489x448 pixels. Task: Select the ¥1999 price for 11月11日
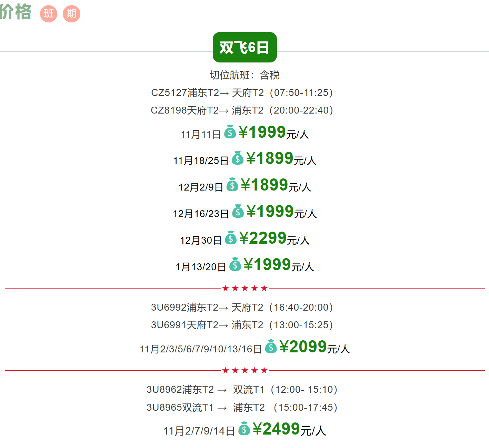tap(262, 132)
